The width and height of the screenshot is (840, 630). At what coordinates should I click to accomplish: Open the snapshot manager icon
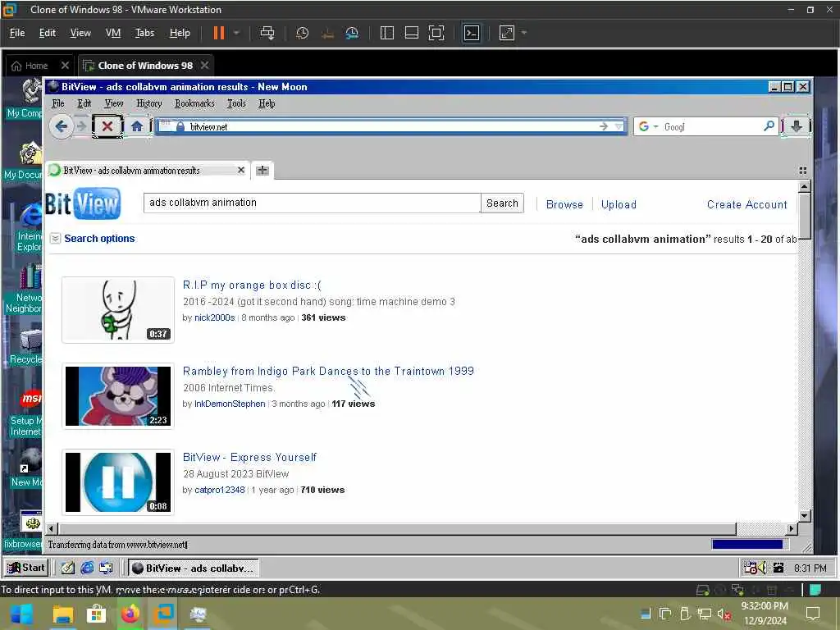tap(352, 33)
